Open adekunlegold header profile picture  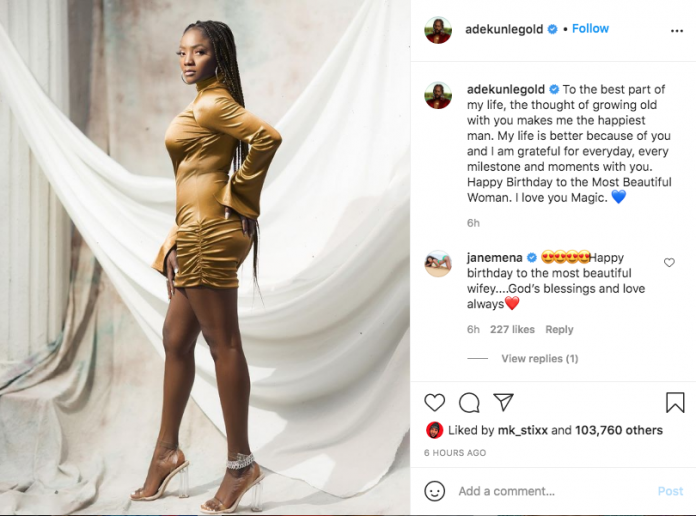[438, 30]
